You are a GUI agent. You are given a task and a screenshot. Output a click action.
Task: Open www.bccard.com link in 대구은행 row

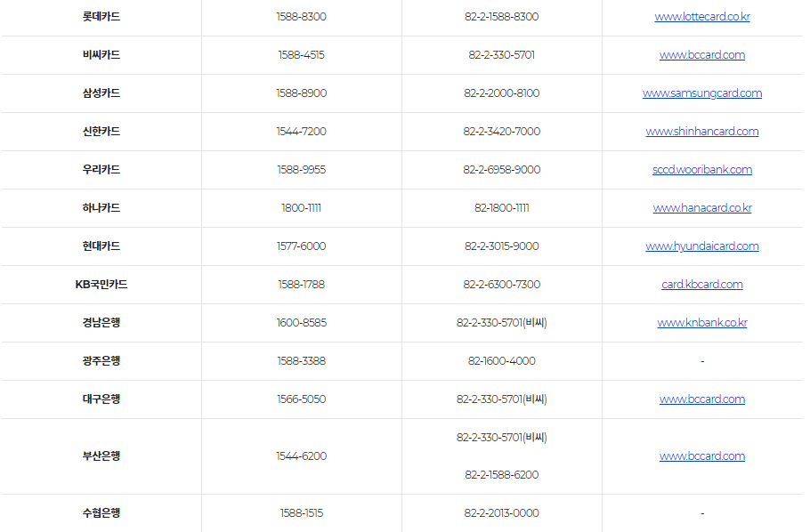click(702, 399)
